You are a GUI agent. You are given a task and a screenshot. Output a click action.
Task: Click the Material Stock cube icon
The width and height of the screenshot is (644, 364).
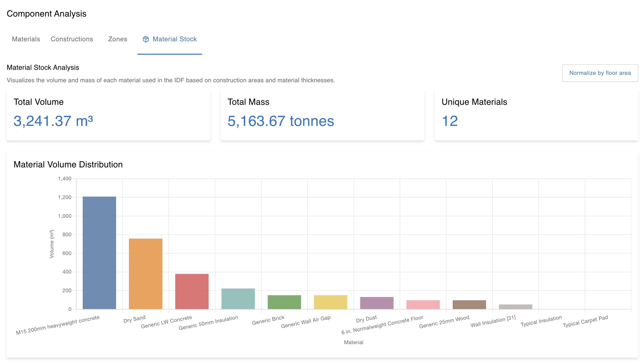coord(146,39)
